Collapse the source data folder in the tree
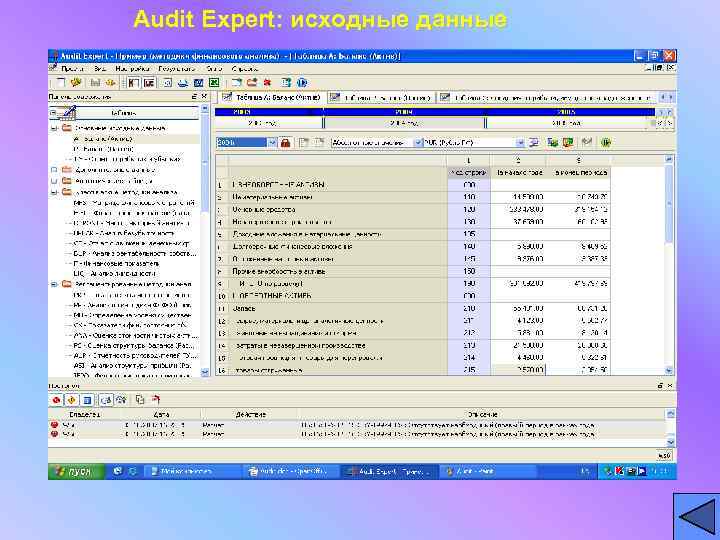The image size is (720, 540). (54, 128)
